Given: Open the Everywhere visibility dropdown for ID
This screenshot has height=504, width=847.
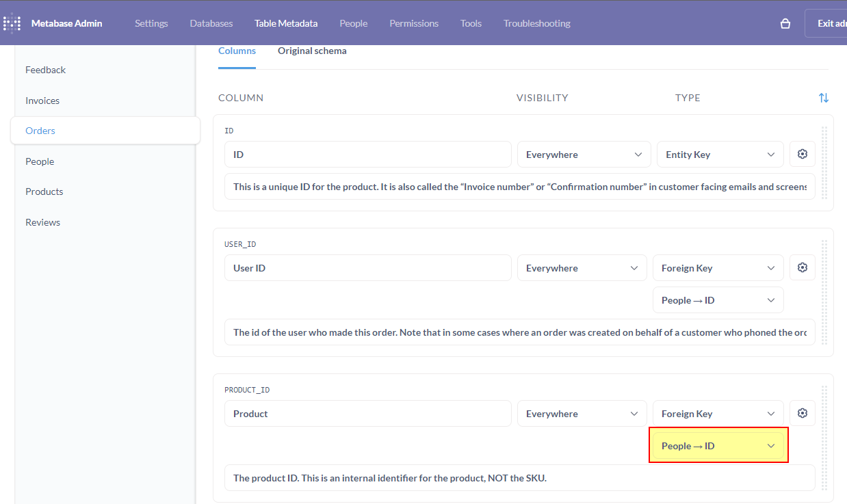Looking at the screenshot, I should pos(584,154).
